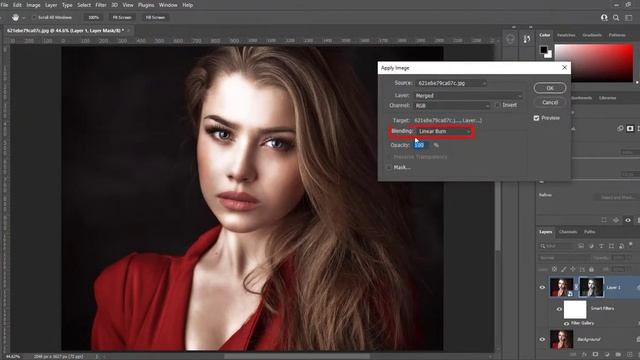Pick a shade in the red color field
Image resolution: width=640 pixels, height=360 pixels.
[x=593, y=63]
